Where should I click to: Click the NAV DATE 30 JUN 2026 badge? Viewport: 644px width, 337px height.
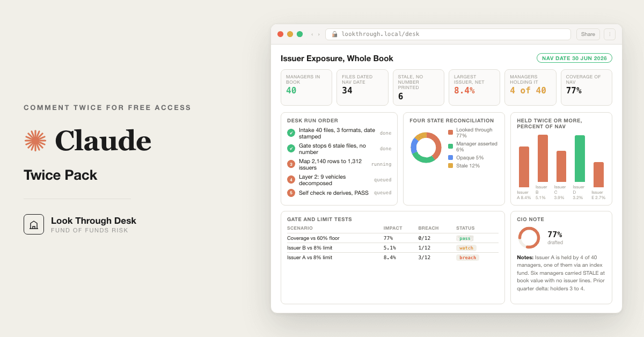point(574,58)
